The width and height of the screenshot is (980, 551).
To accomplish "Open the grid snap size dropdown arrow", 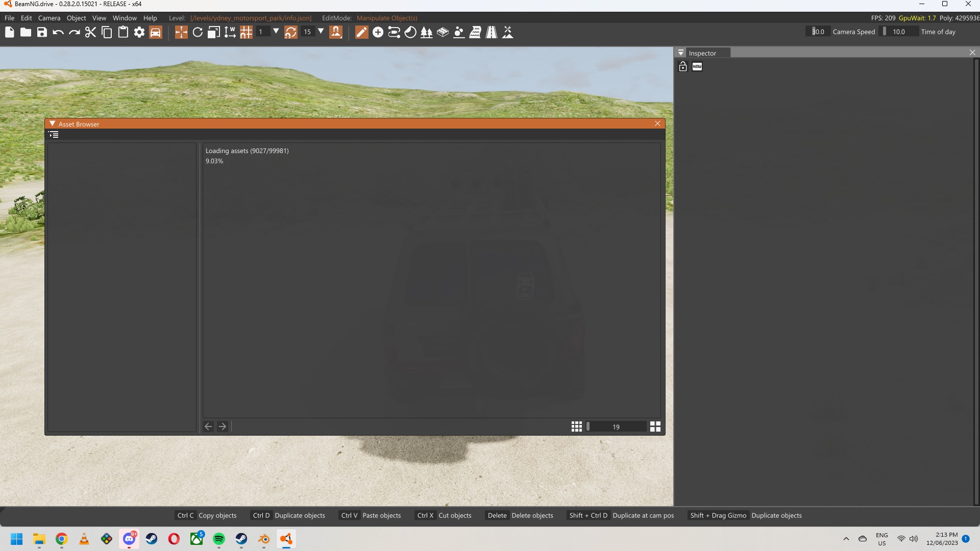I will 276,31.
